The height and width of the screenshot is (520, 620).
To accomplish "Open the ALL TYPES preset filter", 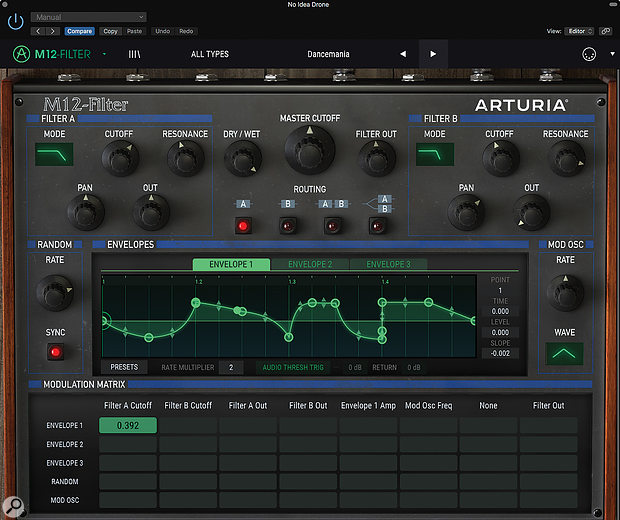I will pyautogui.click(x=210, y=54).
